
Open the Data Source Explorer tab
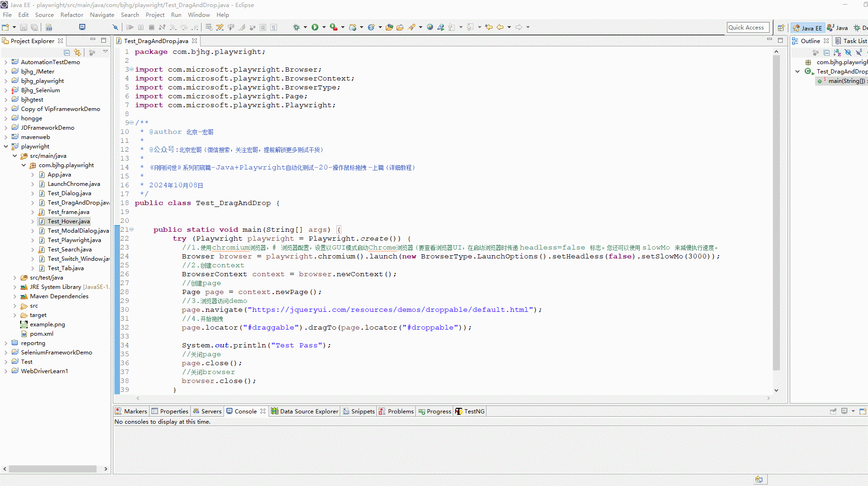pyautogui.click(x=305, y=411)
